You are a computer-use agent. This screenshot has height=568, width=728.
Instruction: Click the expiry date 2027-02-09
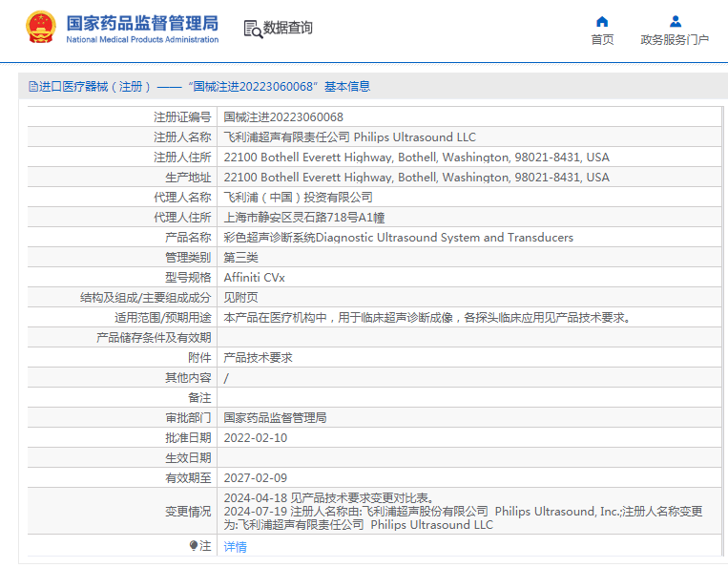point(255,477)
